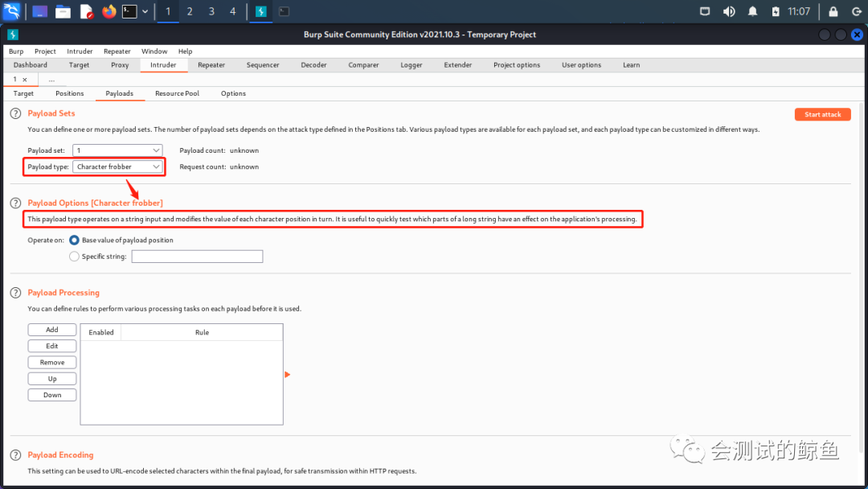Click the Payload Processing help icon

pyautogui.click(x=15, y=293)
